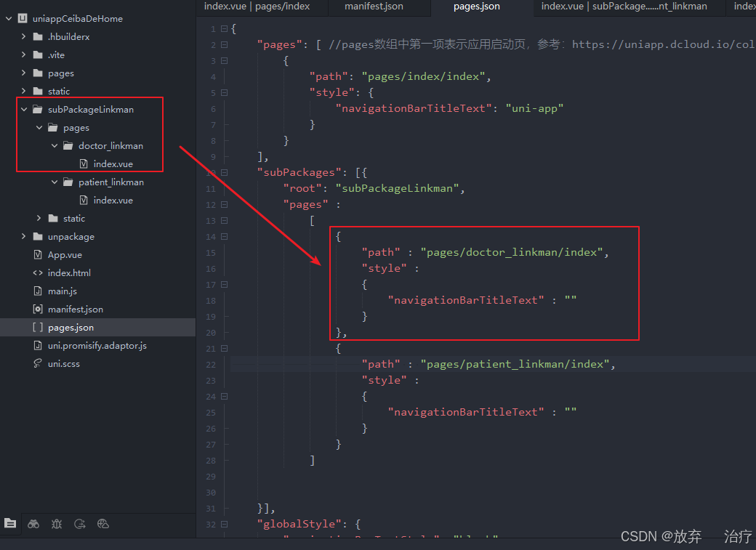The height and width of the screenshot is (550, 756).
Task: Click the subPackageLinkman open folder icon
Action: pos(38,110)
